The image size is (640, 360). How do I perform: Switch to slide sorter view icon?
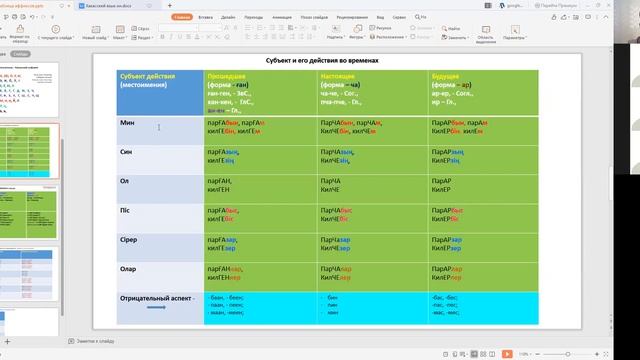(x=483, y=354)
